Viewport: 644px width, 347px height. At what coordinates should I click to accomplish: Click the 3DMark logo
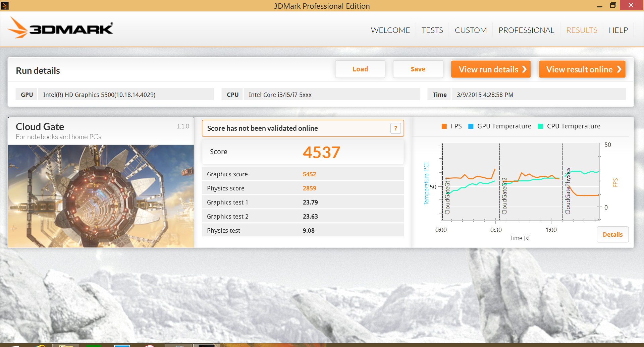pyautogui.click(x=60, y=28)
